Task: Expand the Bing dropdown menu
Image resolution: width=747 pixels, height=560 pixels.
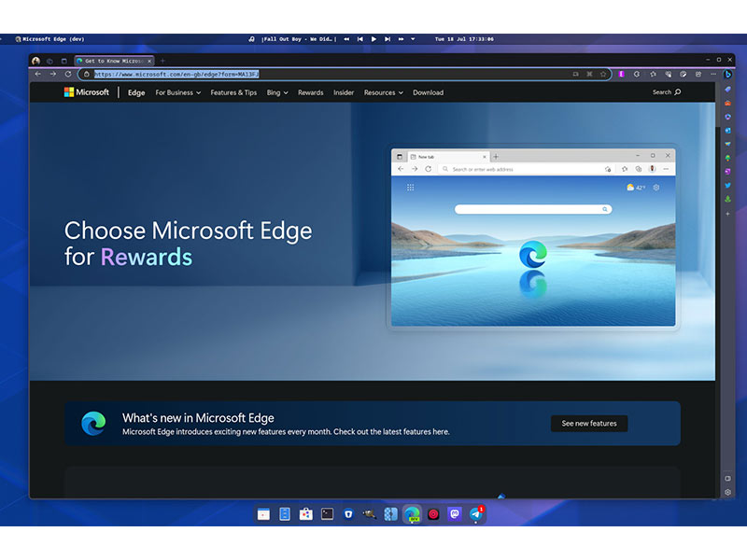Action: coord(277,92)
